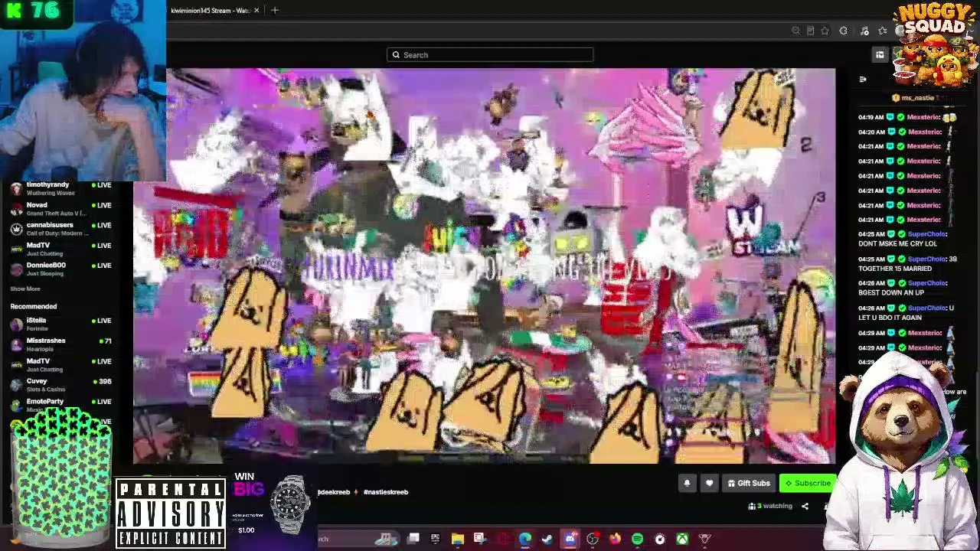The height and width of the screenshot is (551, 980).
Task: Open Cuvey recommended channel
Action: pyautogui.click(x=63, y=384)
